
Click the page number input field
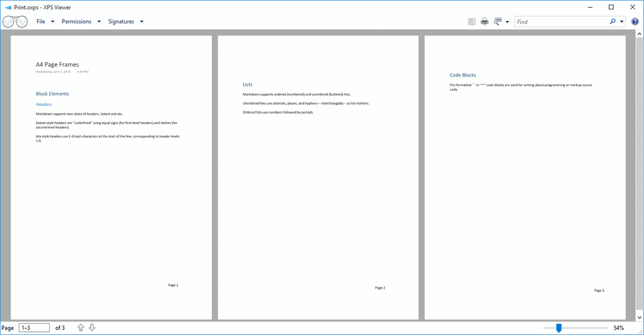34,327
